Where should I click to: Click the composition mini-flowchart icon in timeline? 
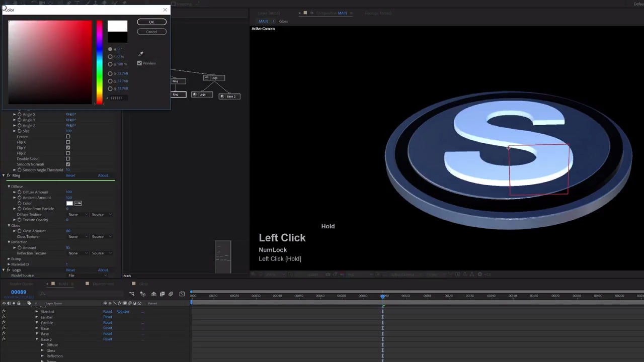pyautogui.click(x=132, y=294)
